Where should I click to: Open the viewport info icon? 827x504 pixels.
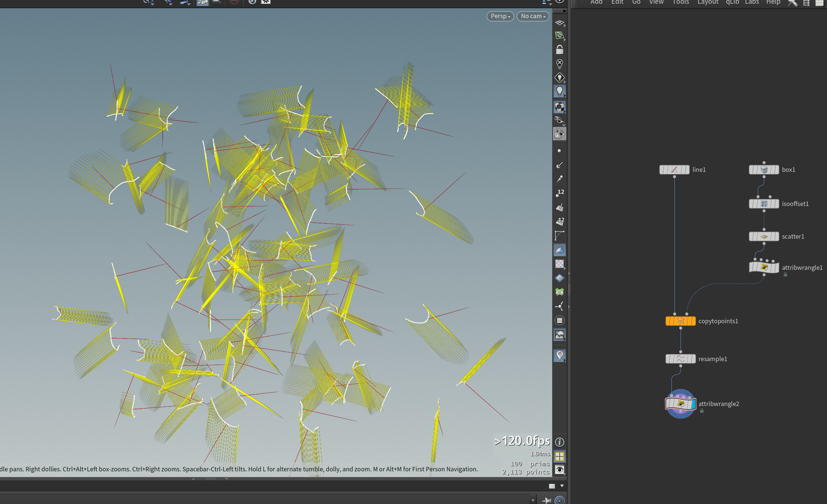(559, 442)
